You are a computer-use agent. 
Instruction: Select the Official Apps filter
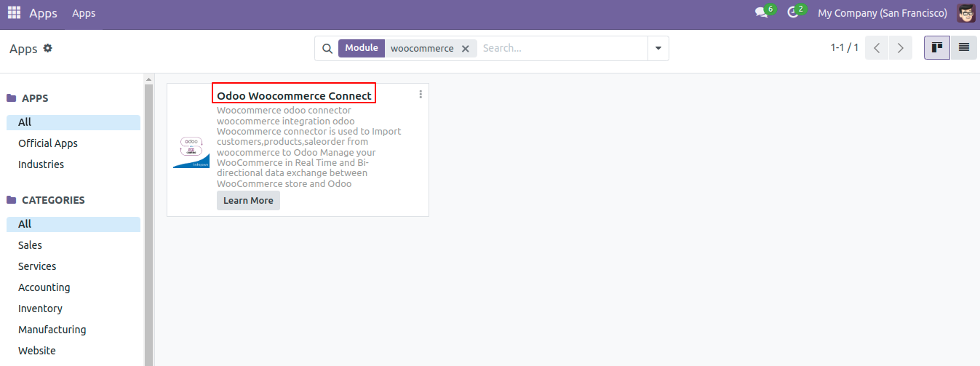[x=48, y=143]
